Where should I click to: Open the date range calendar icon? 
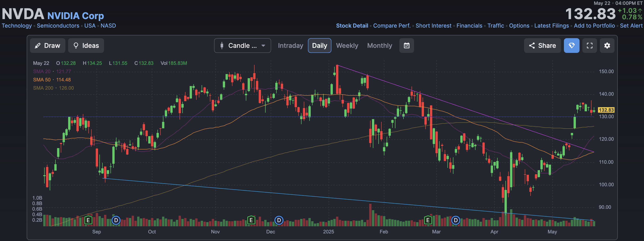(x=406, y=46)
